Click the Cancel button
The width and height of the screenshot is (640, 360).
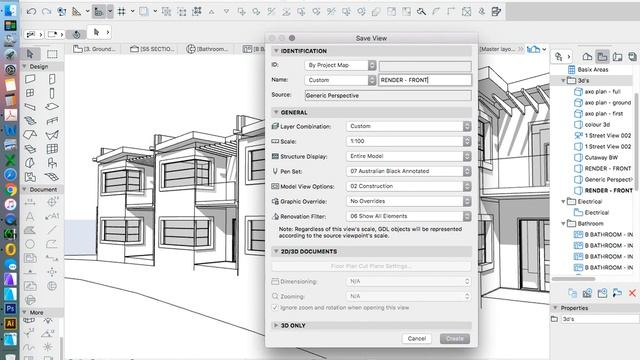pyautogui.click(x=417, y=338)
